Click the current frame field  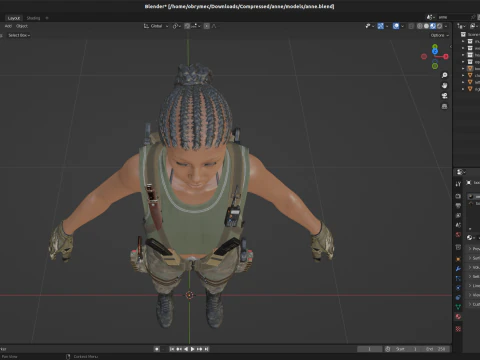pos(369,349)
